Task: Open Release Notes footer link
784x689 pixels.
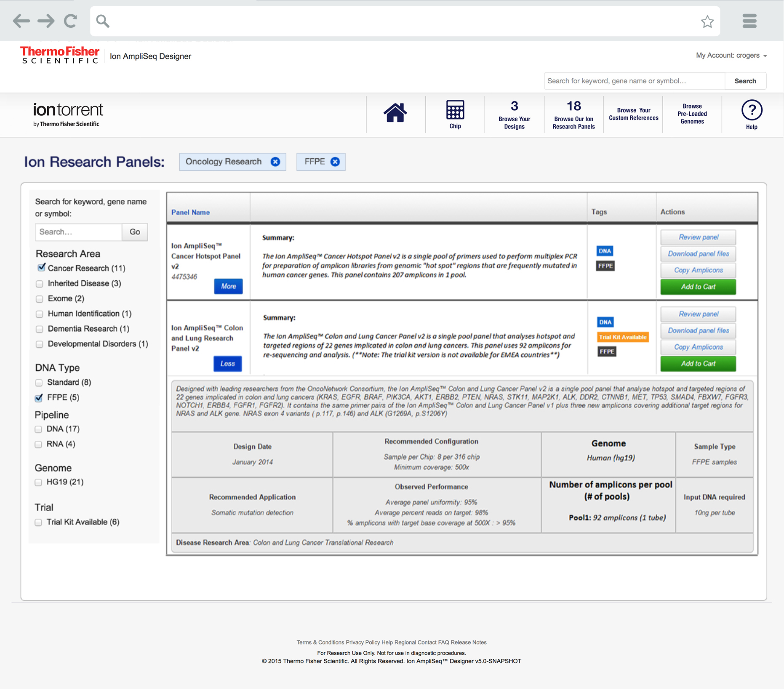Action: pos(469,642)
